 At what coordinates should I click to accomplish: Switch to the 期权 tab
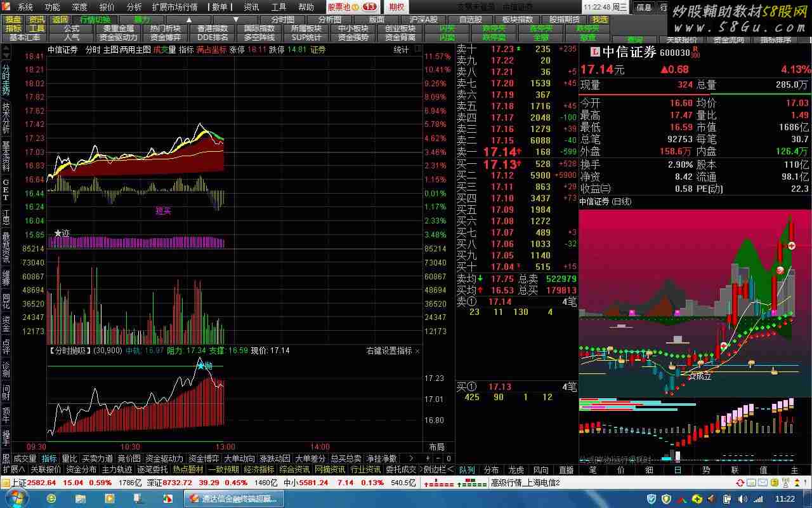pyautogui.click(x=396, y=7)
